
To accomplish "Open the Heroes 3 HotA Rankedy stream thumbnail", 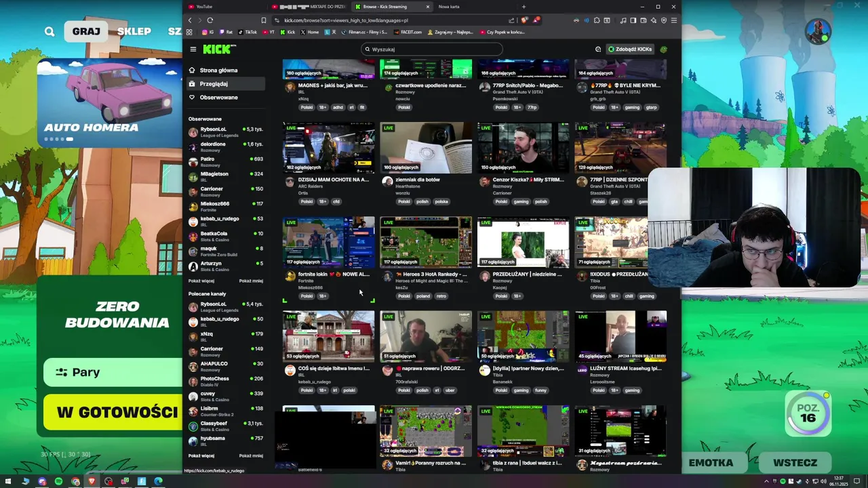I will [x=426, y=242].
